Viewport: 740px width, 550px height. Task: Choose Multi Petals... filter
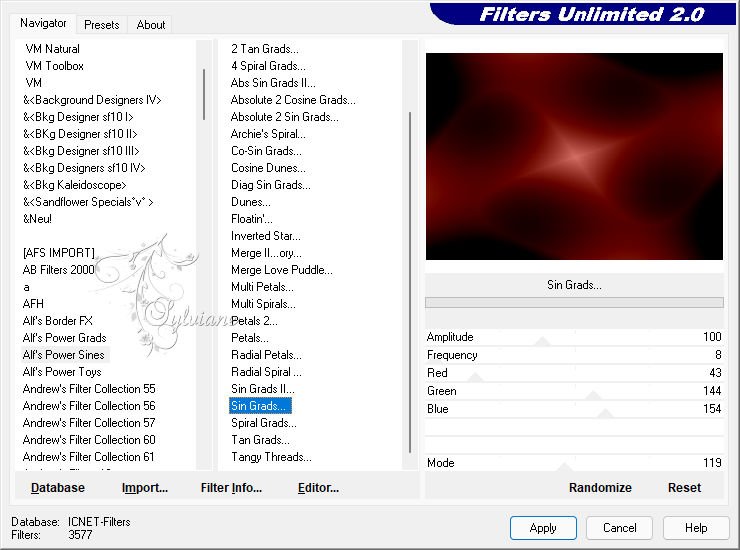tap(262, 287)
